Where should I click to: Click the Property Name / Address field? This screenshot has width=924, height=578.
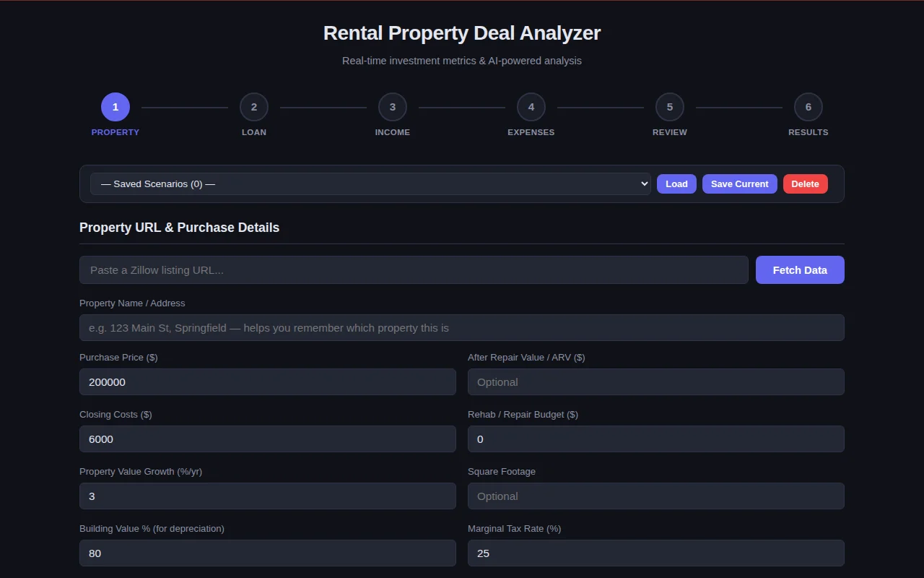click(x=462, y=327)
